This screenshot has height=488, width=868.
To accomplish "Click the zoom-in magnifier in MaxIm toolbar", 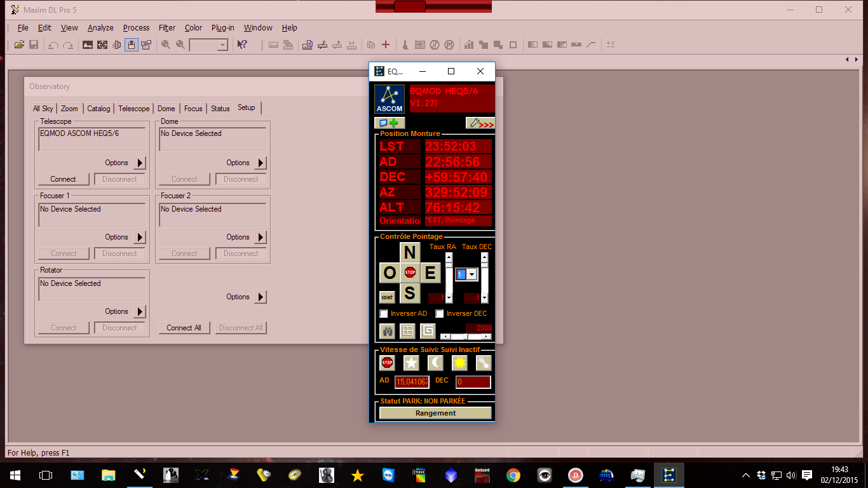I will pos(166,44).
